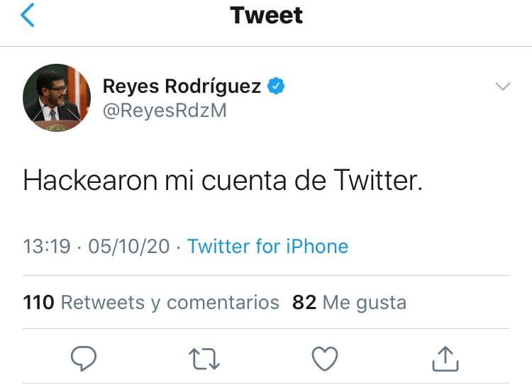Open the @ReyesRdzM handle link
This screenshot has height=392, width=532.
[x=165, y=111]
